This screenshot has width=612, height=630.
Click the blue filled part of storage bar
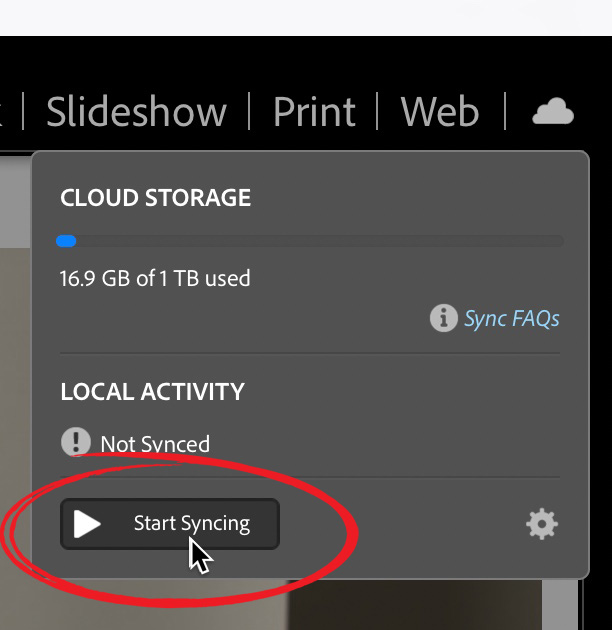click(66, 241)
